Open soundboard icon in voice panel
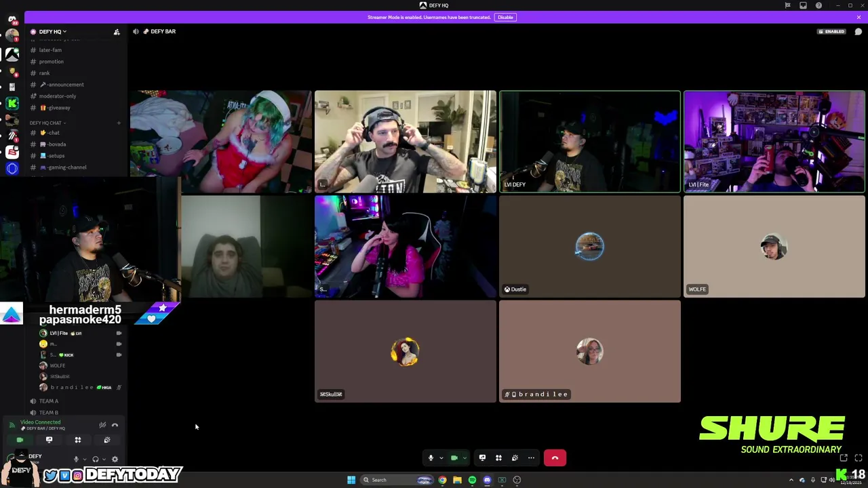The image size is (868, 488). coord(107,440)
